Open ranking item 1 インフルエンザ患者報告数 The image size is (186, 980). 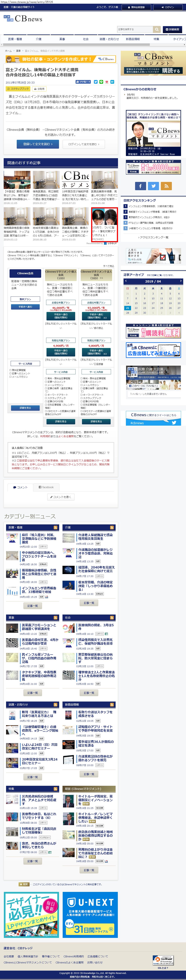click(151, 206)
